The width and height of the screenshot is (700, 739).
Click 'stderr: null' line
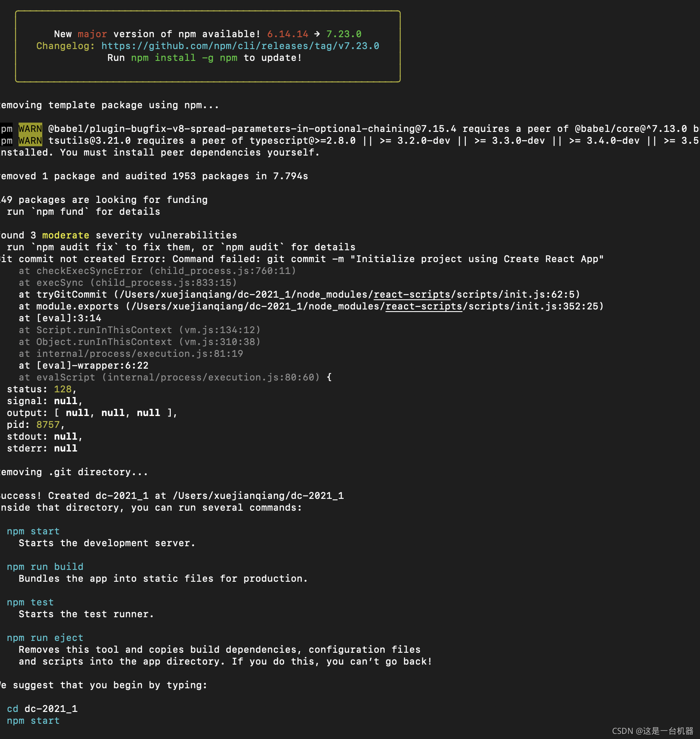coord(42,448)
